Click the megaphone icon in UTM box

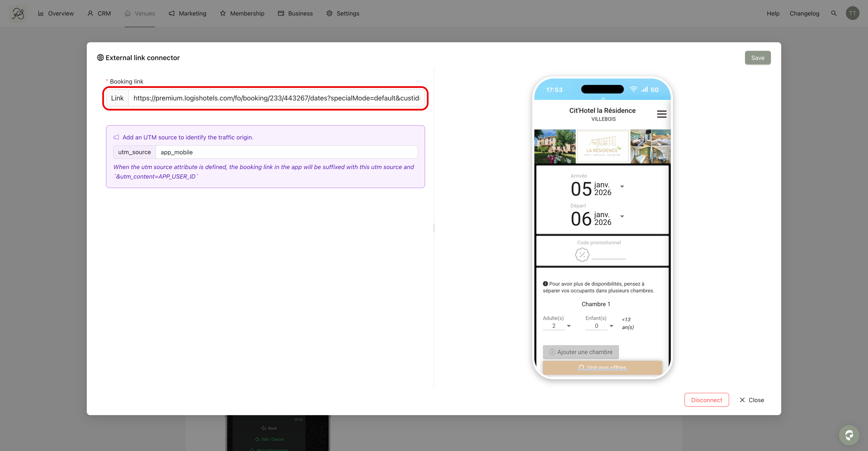click(x=116, y=137)
